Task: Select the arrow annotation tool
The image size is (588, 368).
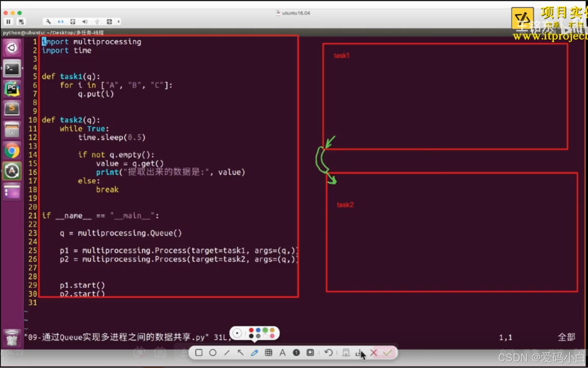Action: pyautogui.click(x=240, y=352)
